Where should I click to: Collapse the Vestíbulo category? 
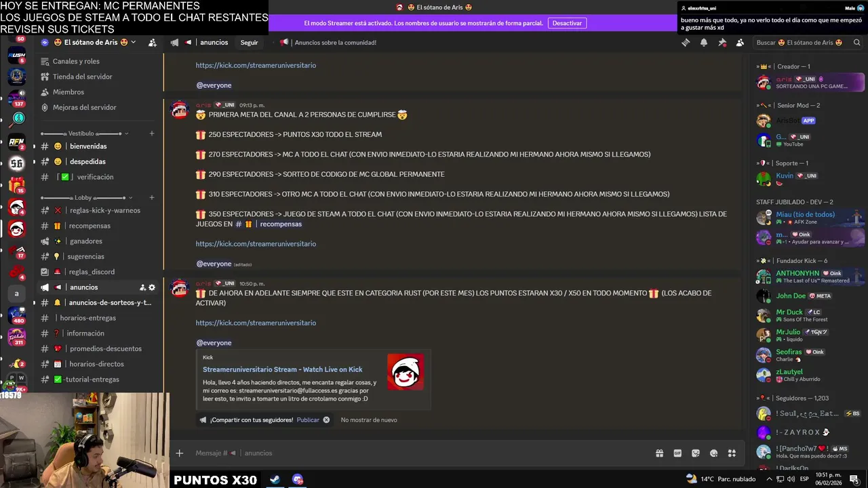click(x=85, y=134)
